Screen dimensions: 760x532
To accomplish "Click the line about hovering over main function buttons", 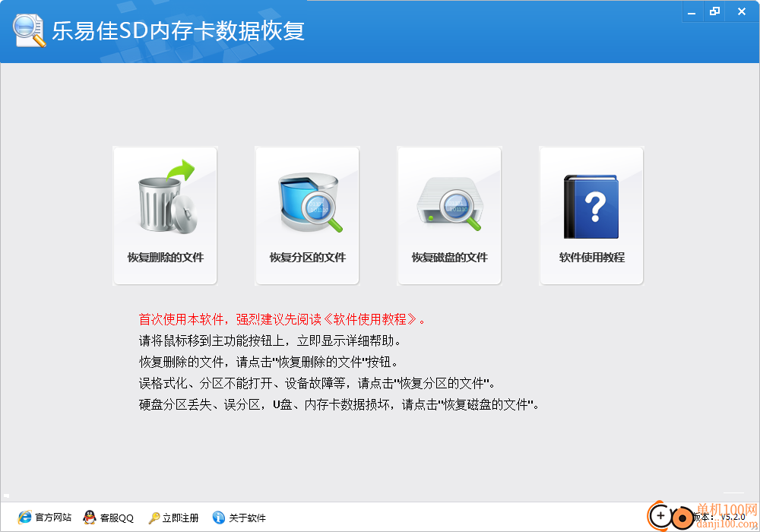I will point(270,340).
